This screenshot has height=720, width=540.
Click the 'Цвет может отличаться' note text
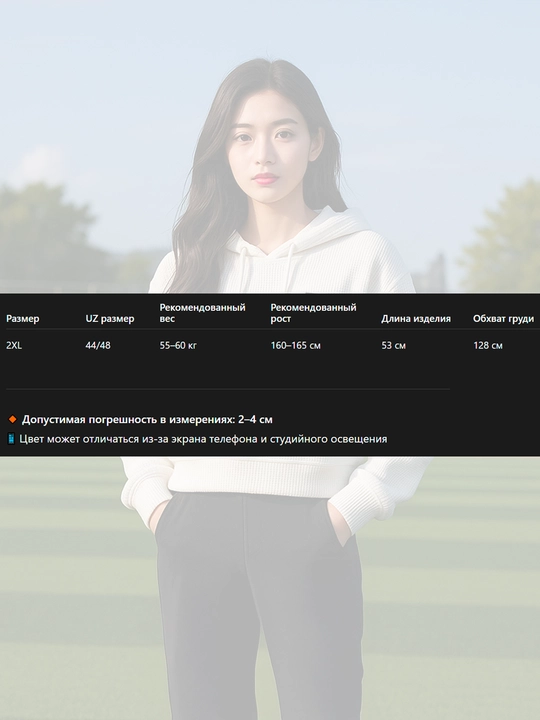(x=203, y=439)
